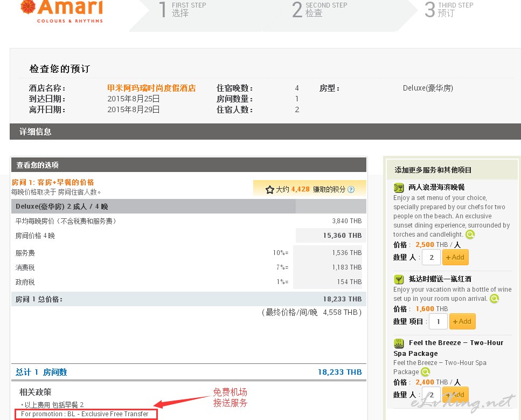Click the 查看您的选项 section header
The image size is (521, 420).
point(189,165)
